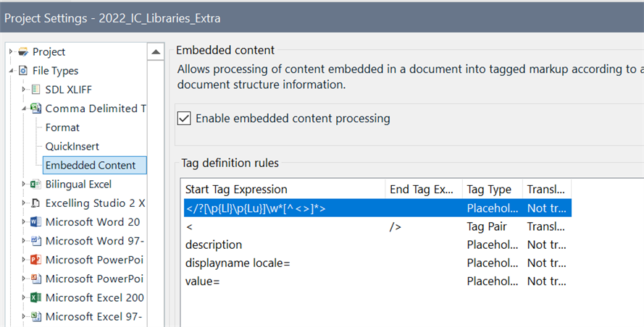Image resolution: width=644 pixels, height=327 pixels.
Task: Click the Microsoft Word 20 icon
Action: click(x=36, y=222)
